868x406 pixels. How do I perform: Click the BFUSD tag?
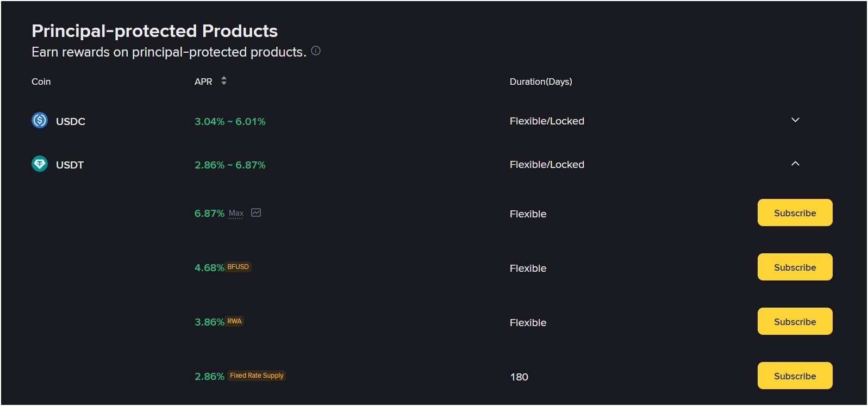[x=238, y=266]
